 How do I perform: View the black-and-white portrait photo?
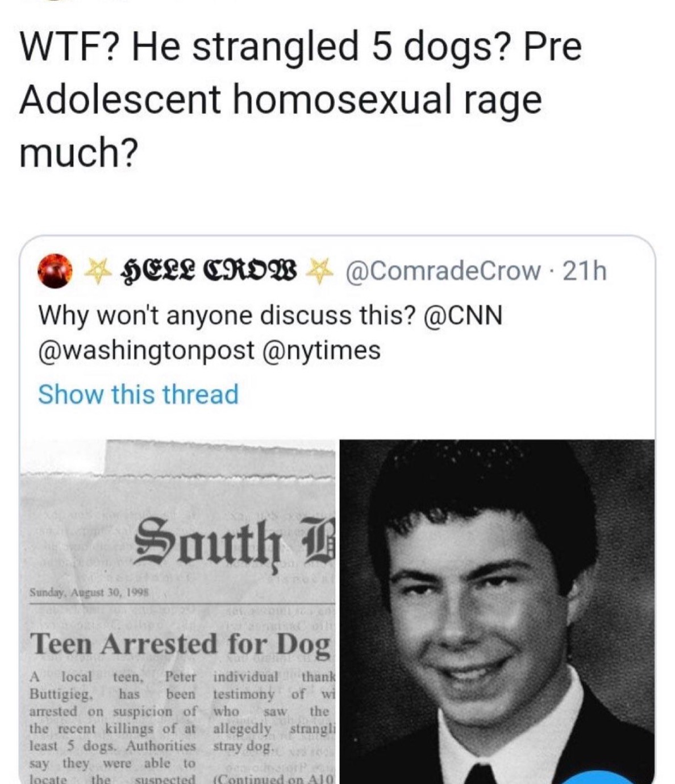[498, 611]
